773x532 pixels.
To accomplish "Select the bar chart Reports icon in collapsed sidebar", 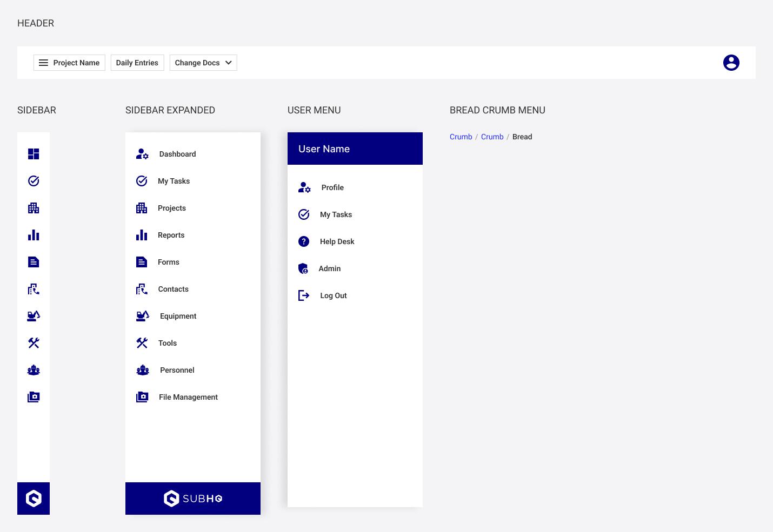I will [x=34, y=235].
